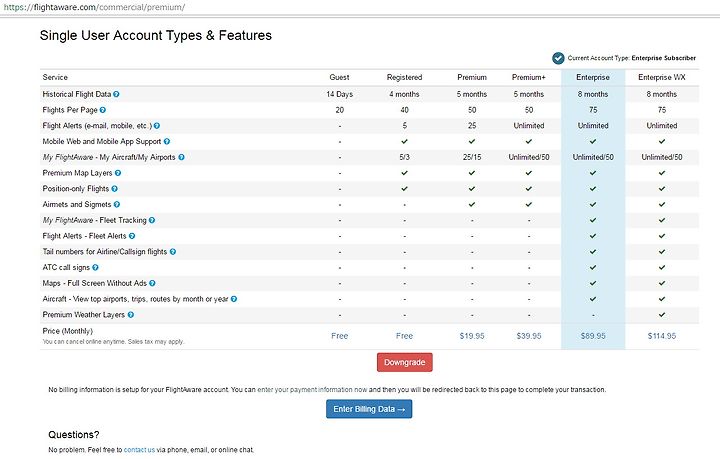The height and width of the screenshot is (459, 720).
Task: Click the Current Account Type checkmark badge
Action: point(558,58)
